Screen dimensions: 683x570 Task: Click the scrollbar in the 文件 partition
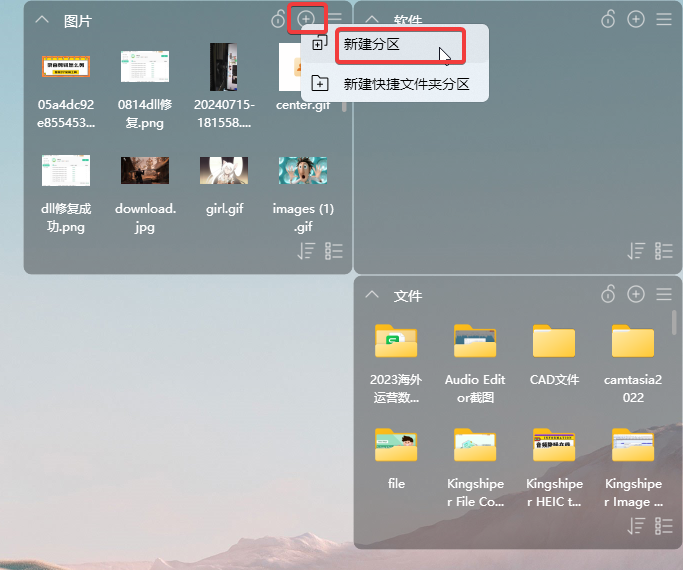coord(674,322)
